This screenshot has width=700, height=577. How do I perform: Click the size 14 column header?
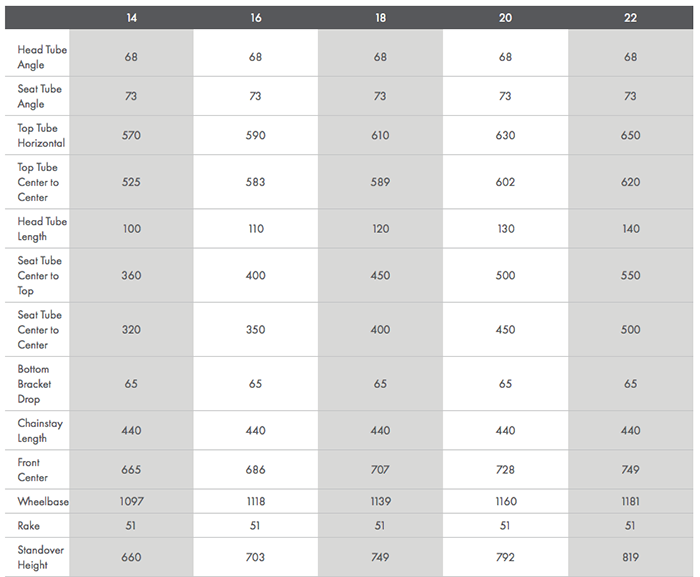[x=132, y=18]
